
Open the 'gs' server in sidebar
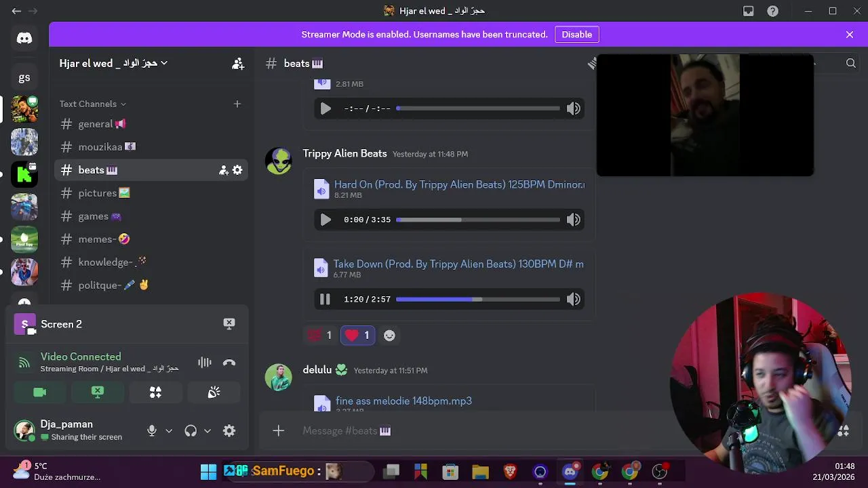click(x=24, y=77)
